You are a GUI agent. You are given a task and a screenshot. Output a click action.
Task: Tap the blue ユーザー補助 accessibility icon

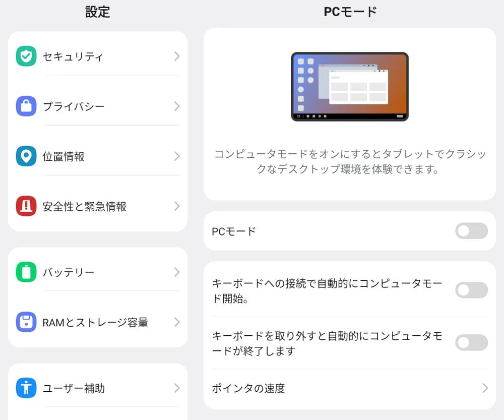pos(26,388)
